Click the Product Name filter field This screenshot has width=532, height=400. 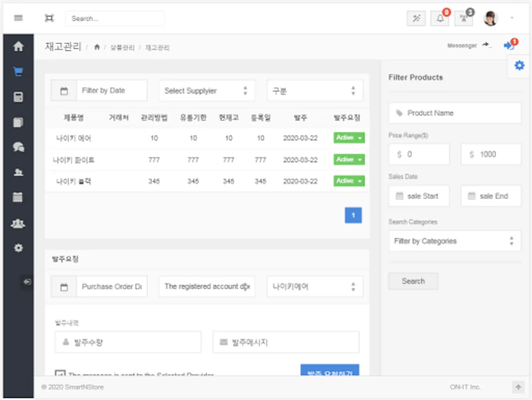[455, 113]
